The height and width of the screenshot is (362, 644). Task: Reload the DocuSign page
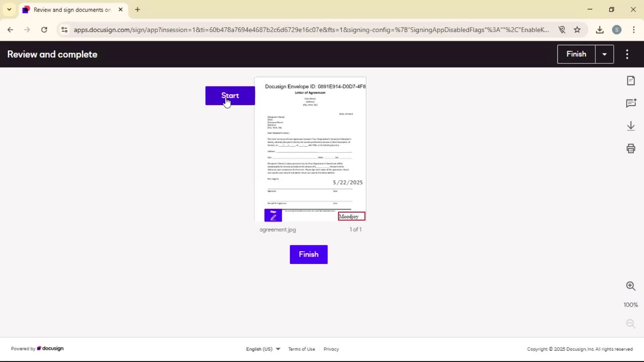click(x=44, y=30)
